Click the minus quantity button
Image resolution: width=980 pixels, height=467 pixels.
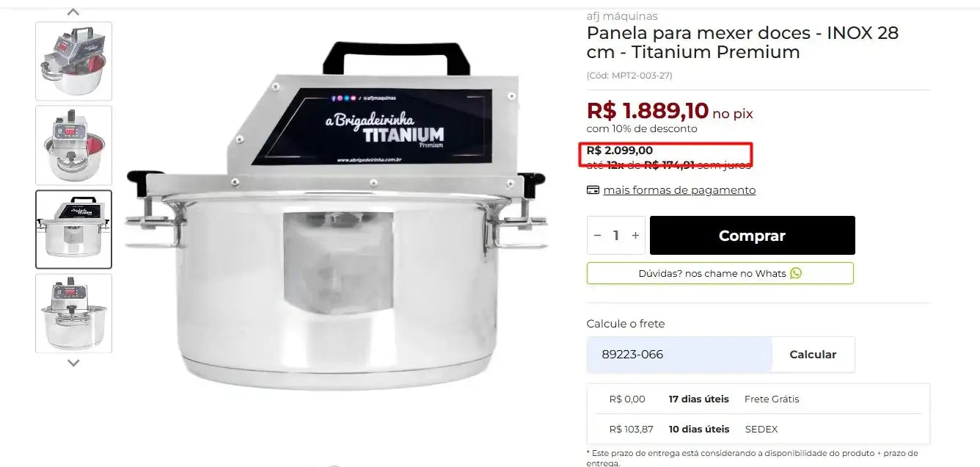(597, 236)
